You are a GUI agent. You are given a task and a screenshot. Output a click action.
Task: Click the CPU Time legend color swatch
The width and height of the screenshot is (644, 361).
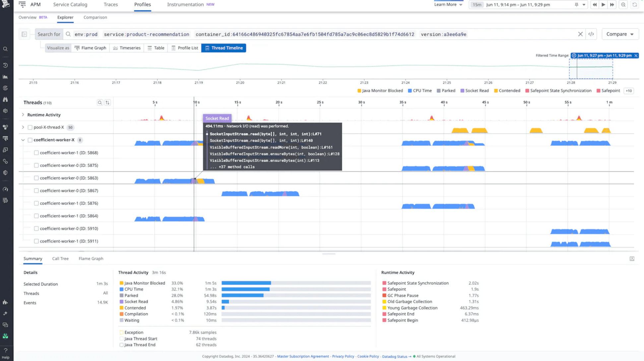point(410,91)
